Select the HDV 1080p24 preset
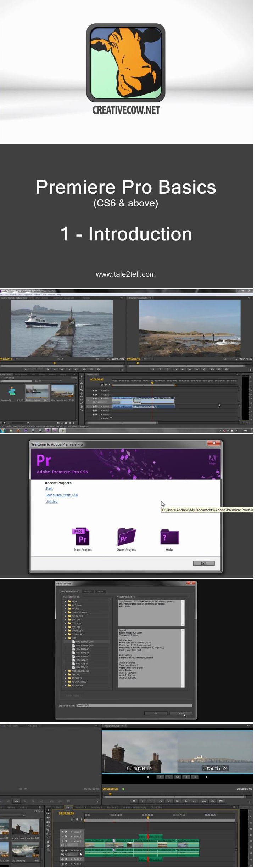 82,649
